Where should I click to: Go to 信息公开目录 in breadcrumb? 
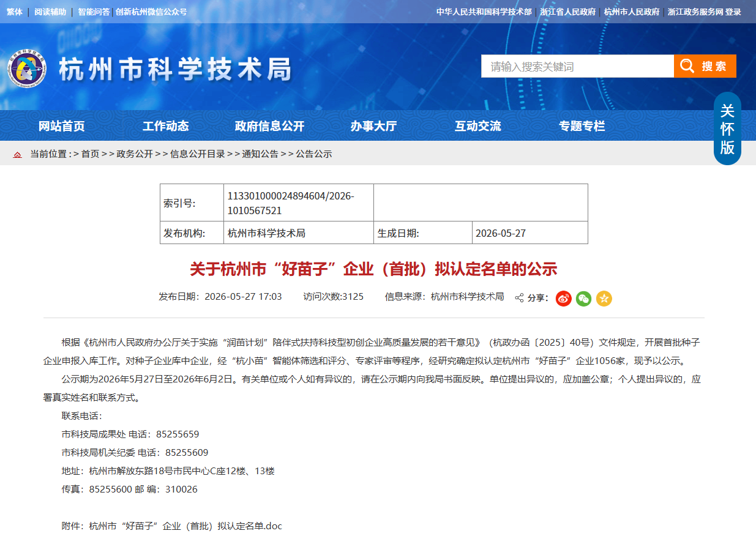[198, 154]
